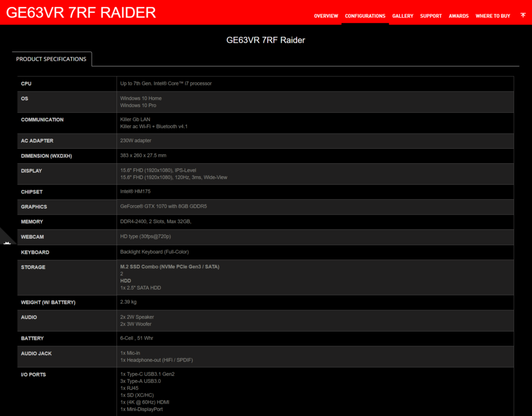Select the Configurations menu item

click(x=365, y=16)
